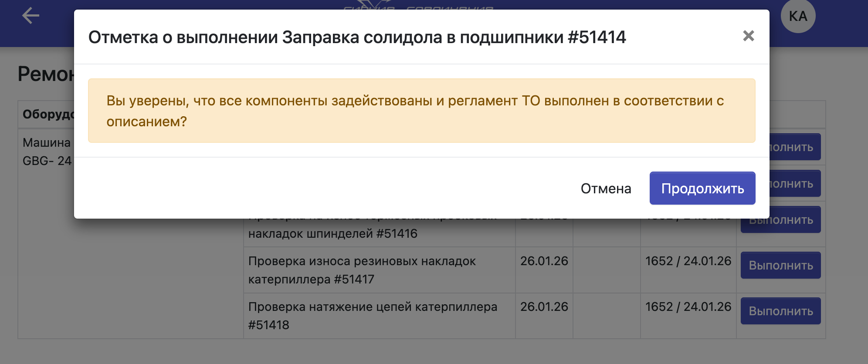Click the Машина GBG- 24 equipment cell
This screenshot has height=364, width=868.
pyautogui.click(x=47, y=152)
